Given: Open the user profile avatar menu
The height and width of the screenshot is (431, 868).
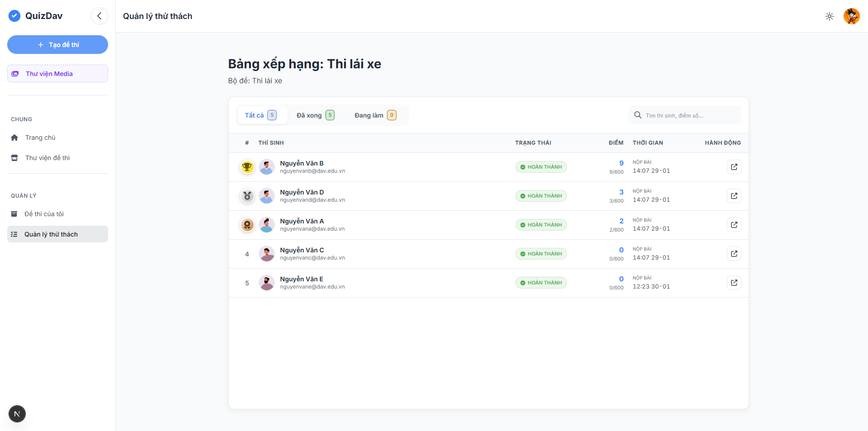Looking at the screenshot, I should (x=851, y=16).
